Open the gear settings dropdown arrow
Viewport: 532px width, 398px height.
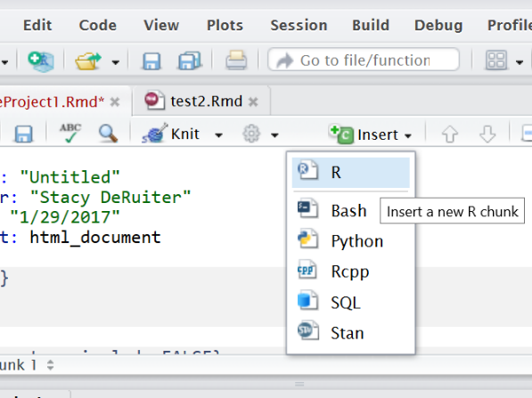pos(274,135)
